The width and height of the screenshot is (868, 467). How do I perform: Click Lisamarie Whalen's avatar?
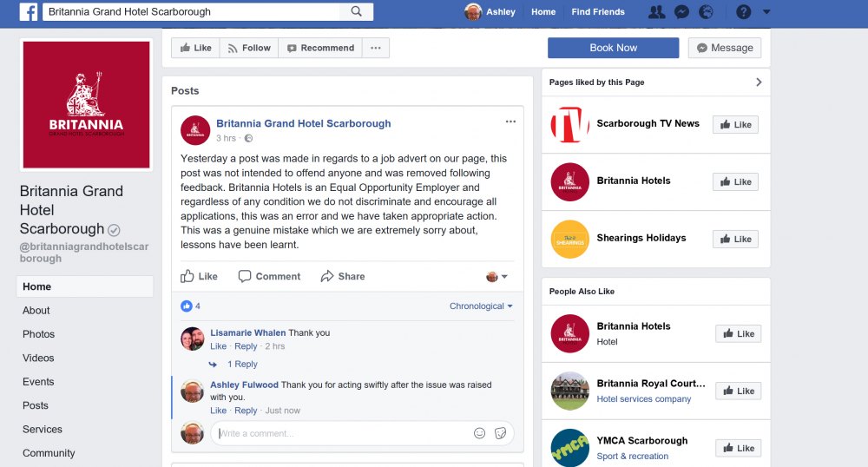pos(192,339)
